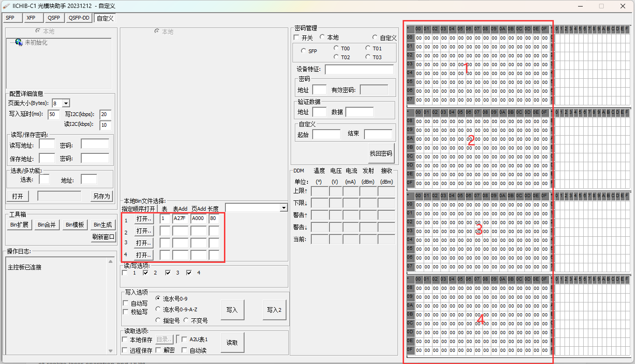Viewport: 635px width, 364px height.
Task: Enable the 开关 checkbox in password management
Action: [x=297, y=38]
